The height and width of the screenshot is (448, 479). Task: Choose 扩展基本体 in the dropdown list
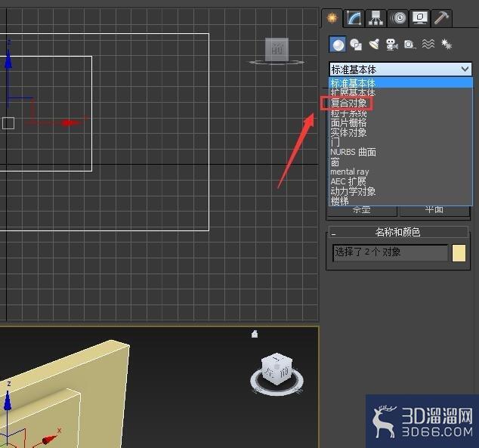400,92
